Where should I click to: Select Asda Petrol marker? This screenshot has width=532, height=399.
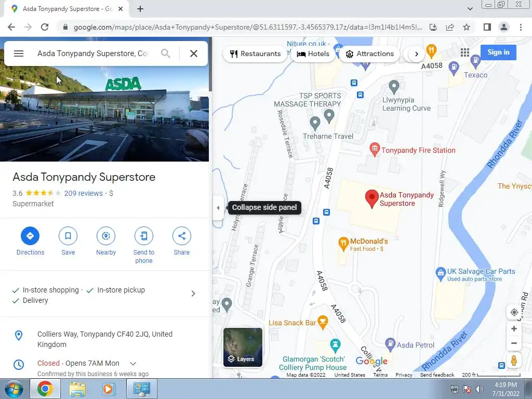[391, 344]
